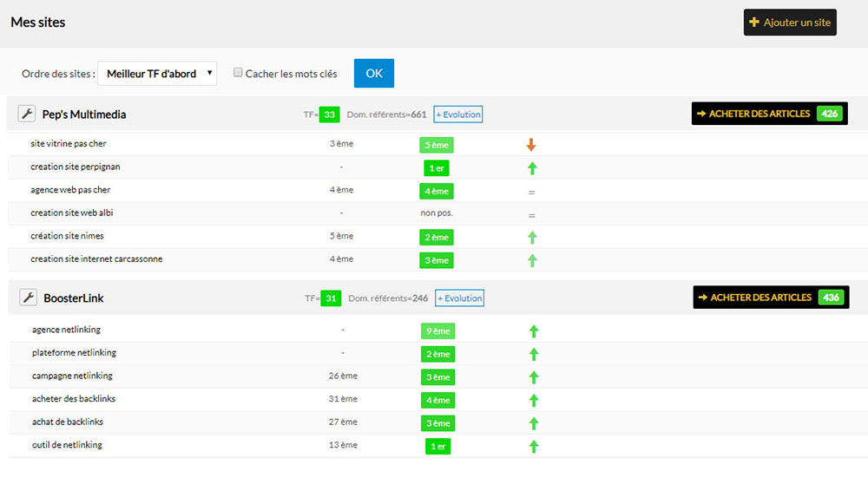Click the 2 ème badge for plateforme netlinking
This screenshot has height=491, width=868.
pyautogui.click(x=437, y=354)
